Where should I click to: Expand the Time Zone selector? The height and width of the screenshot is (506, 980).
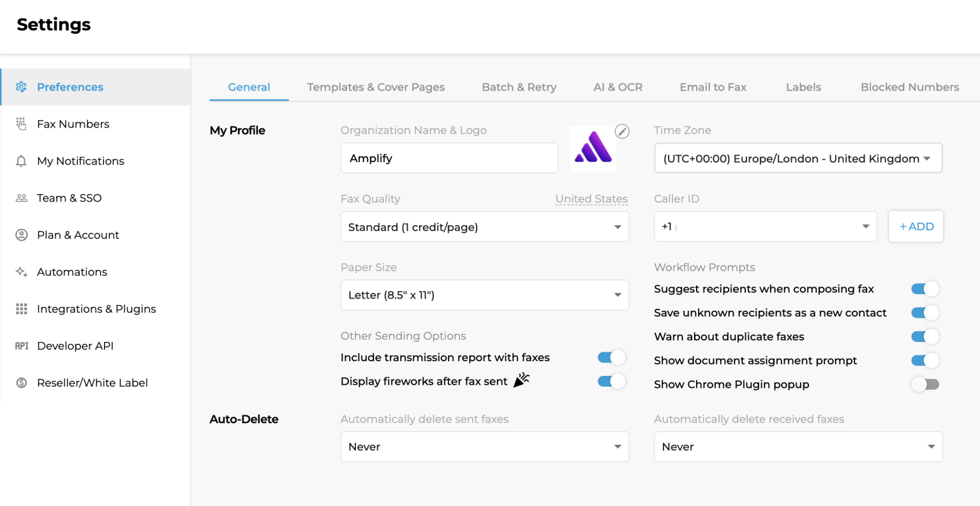[x=798, y=158]
